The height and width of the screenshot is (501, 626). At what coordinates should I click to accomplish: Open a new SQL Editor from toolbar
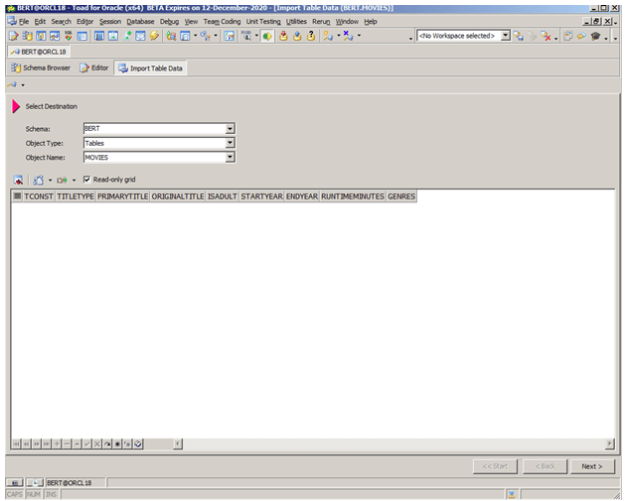coord(14,36)
